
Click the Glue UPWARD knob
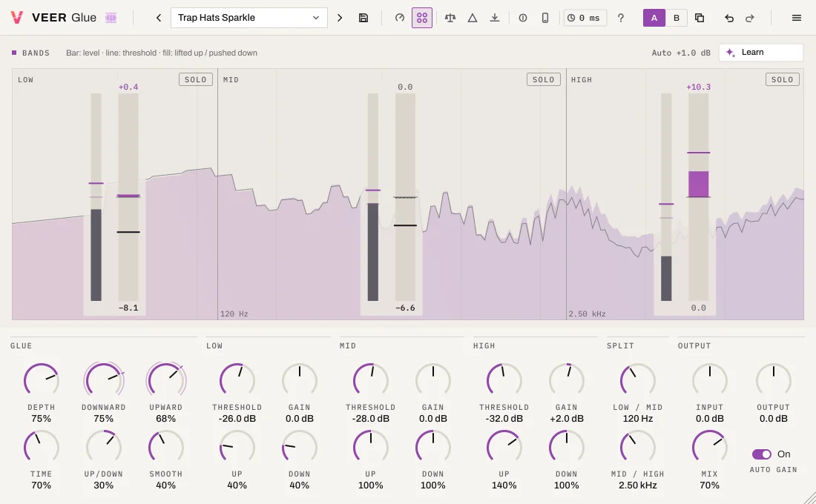(166, 380)
